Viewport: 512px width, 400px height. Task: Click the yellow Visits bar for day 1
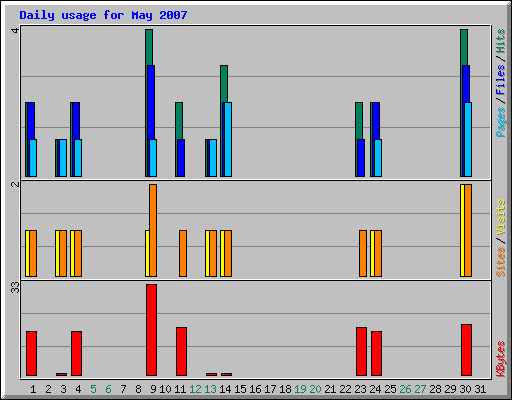27,253
